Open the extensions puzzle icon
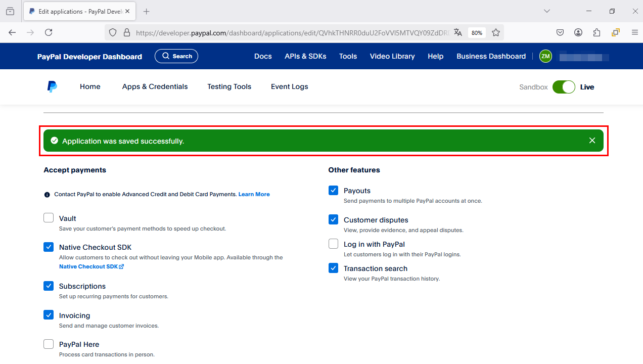 [596, 32]
